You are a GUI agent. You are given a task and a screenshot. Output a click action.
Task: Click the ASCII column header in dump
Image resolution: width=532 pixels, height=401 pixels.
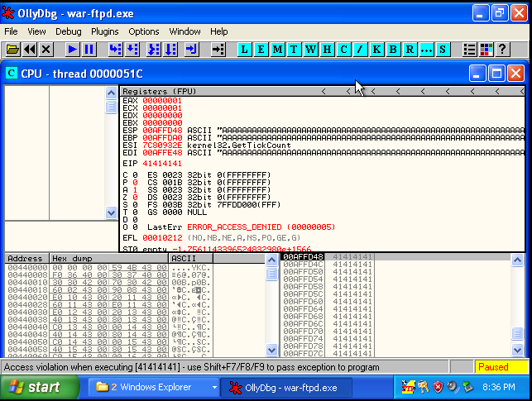pyautogui.click(x=190, y=258)
